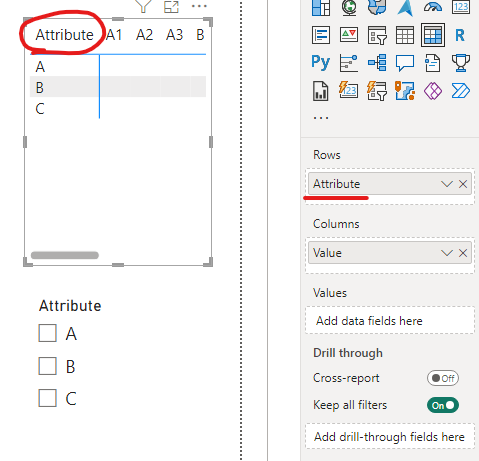Select the Filled map visual icon
479x461 pixels.
pos(377,7)
